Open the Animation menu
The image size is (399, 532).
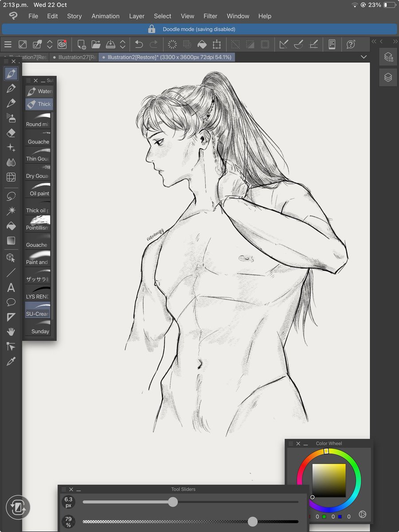click(x=106, y=16)
